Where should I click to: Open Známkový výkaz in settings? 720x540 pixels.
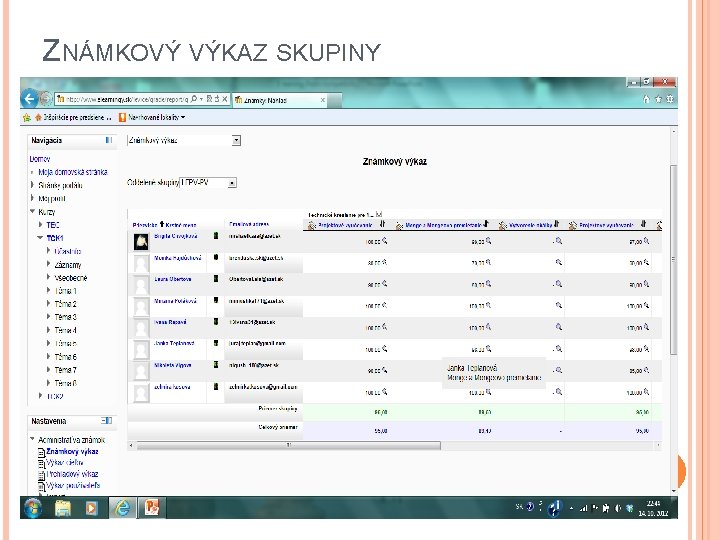[72, 451]
